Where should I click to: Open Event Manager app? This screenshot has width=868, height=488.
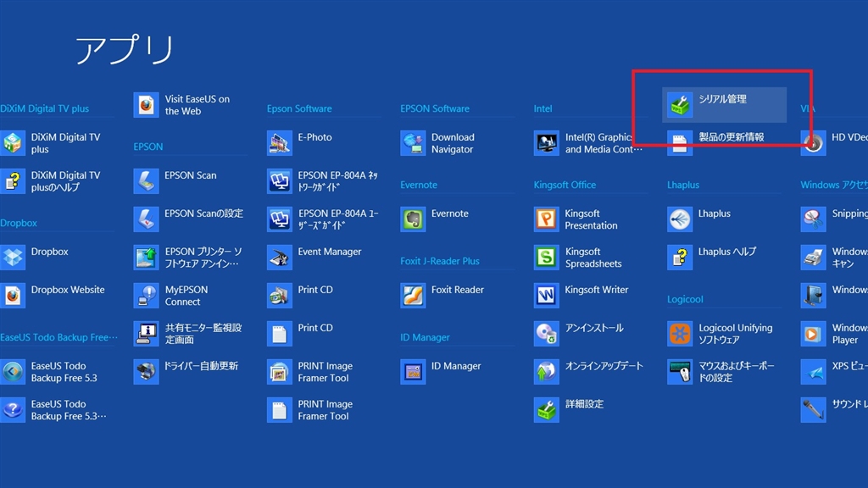tap(280, 257)
